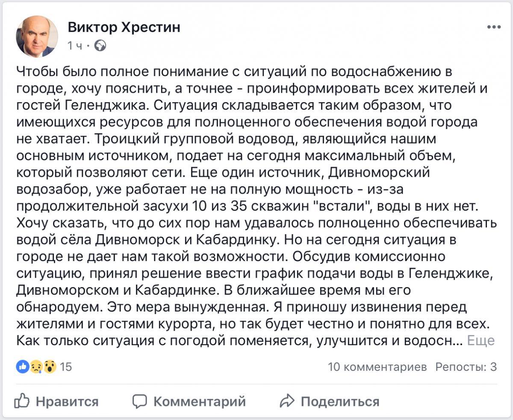Select the 'Поделиться' button label
Viewport: 513px width, 420px height.
[x=340, y=402]
